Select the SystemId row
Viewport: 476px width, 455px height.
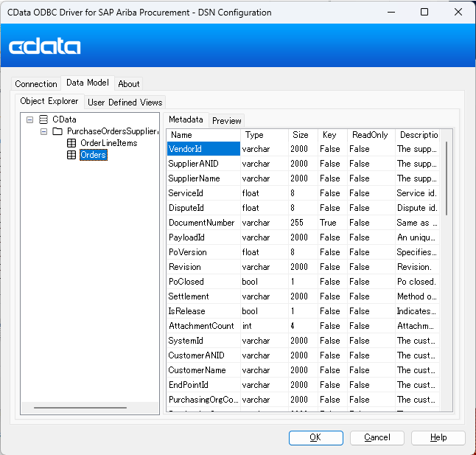(303, 341)
